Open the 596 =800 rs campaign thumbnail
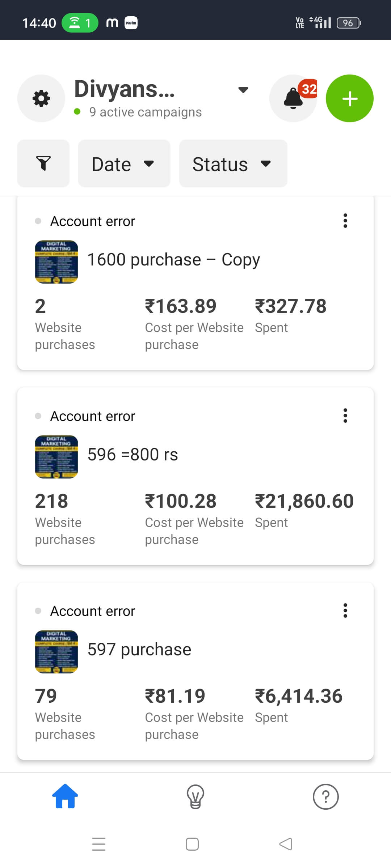Image resolution: width=391 pixels, height=868 pixels. pyautogui.click(x=56, y=457)
